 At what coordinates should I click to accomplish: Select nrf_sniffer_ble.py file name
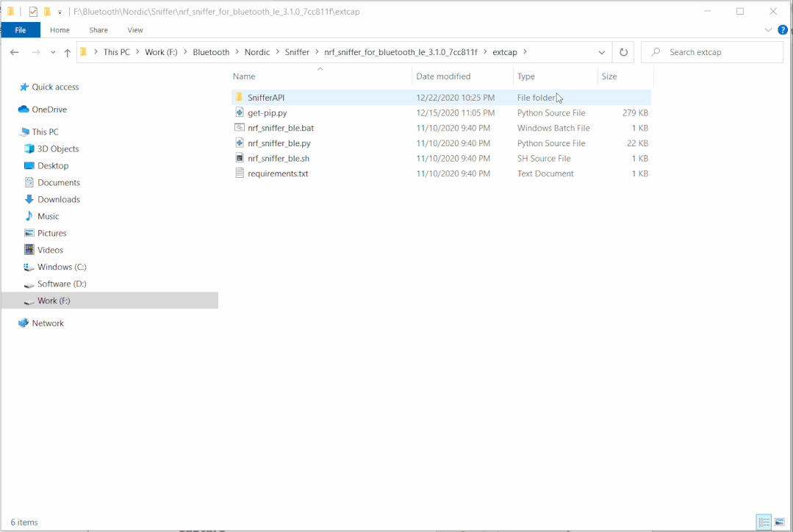[x=279, y=143]
